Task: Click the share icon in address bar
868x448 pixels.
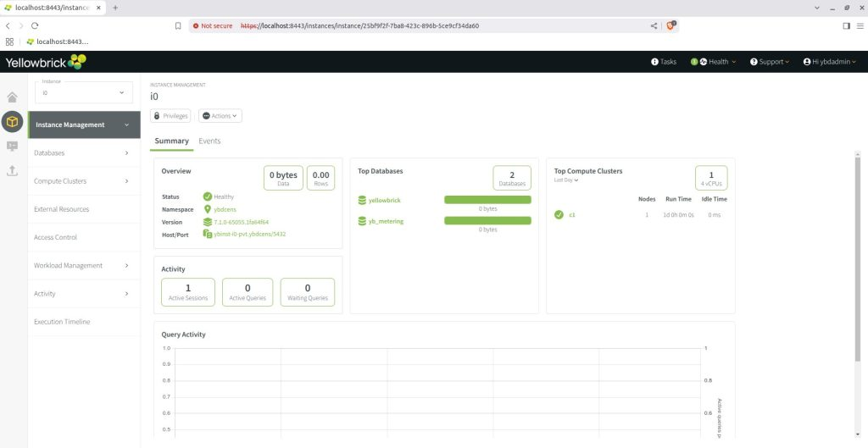Action: [x=654, y=25]
